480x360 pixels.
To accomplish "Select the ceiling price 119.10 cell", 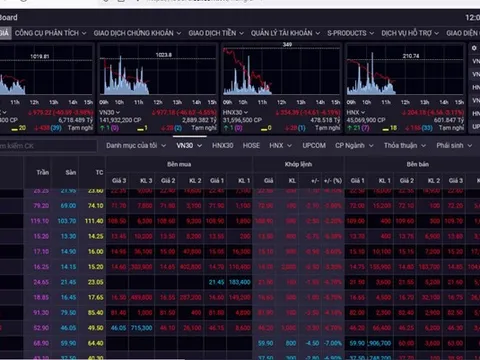I will tap(40, 221).
